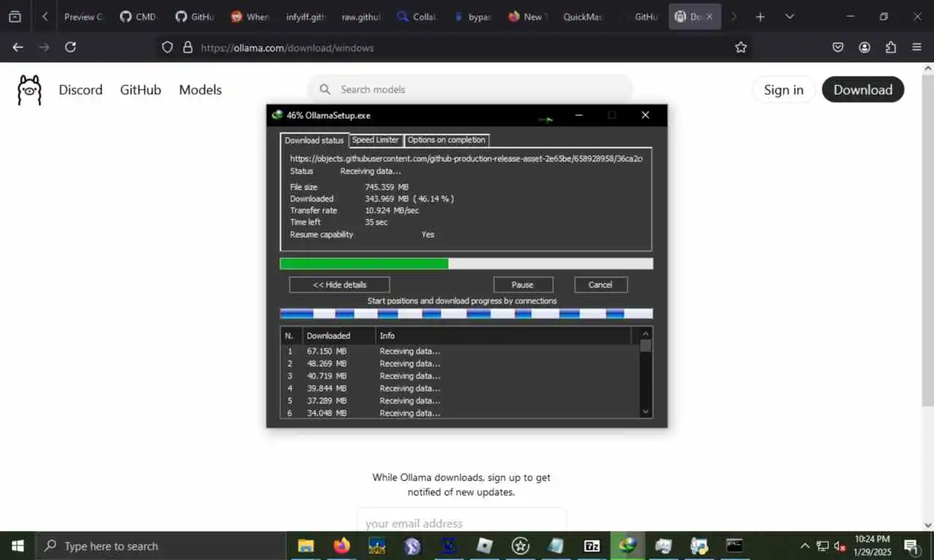Open File Explorer from the taskbar
Screen dimensions: 934x560
click(306, 545)
